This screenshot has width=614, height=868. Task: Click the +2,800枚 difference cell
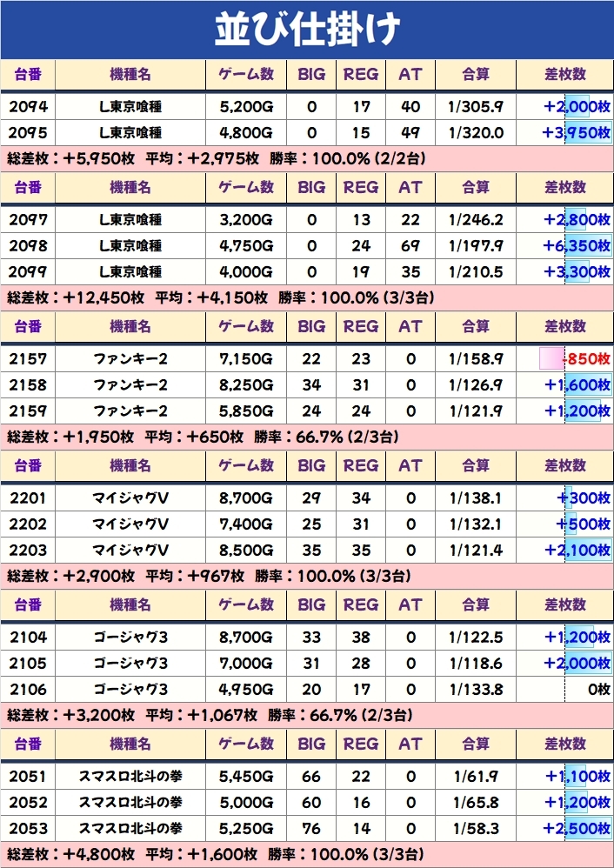(x=564, y=220)
